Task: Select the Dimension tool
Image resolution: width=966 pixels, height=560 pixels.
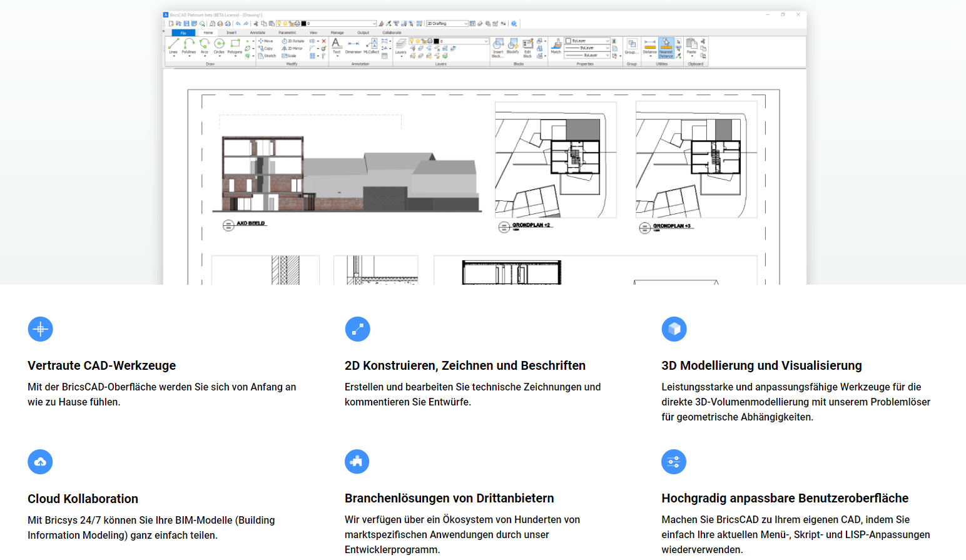Action: pos(353,46)
